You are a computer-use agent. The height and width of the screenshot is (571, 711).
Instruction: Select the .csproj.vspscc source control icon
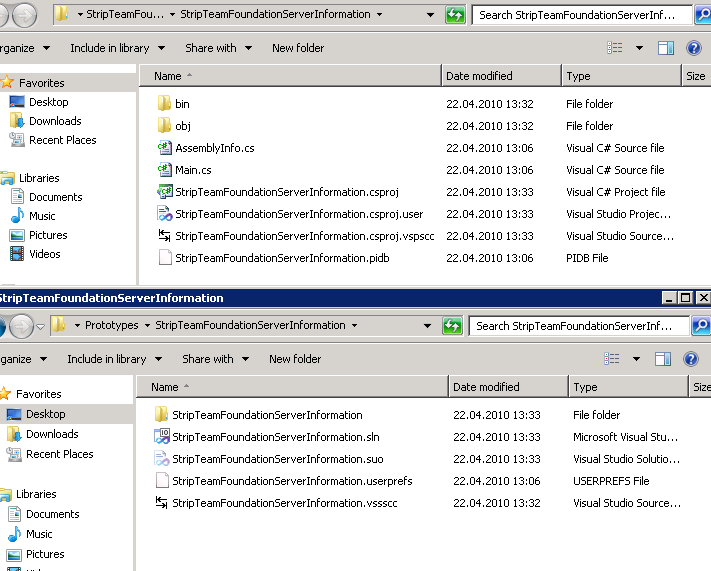[164, 236]
